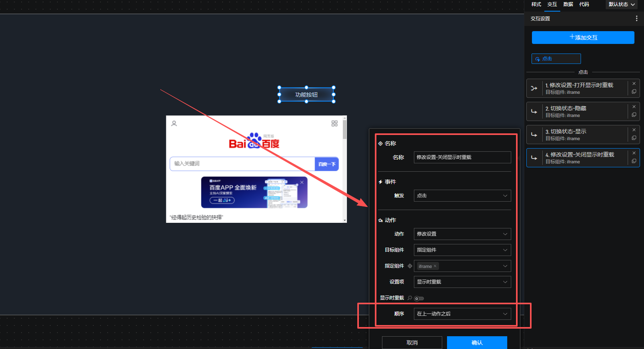
Task: Click the 名称 input field
Action: click(462, 157)
